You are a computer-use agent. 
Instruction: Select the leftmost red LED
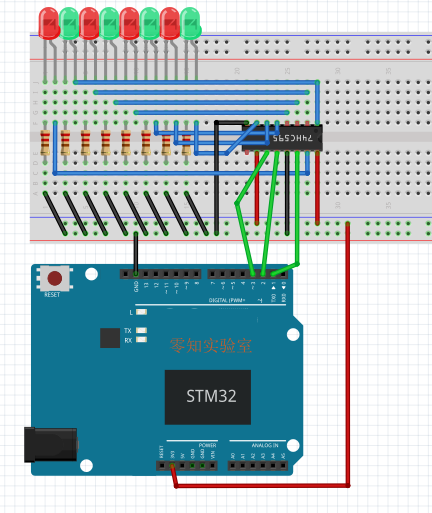[49, 23]
